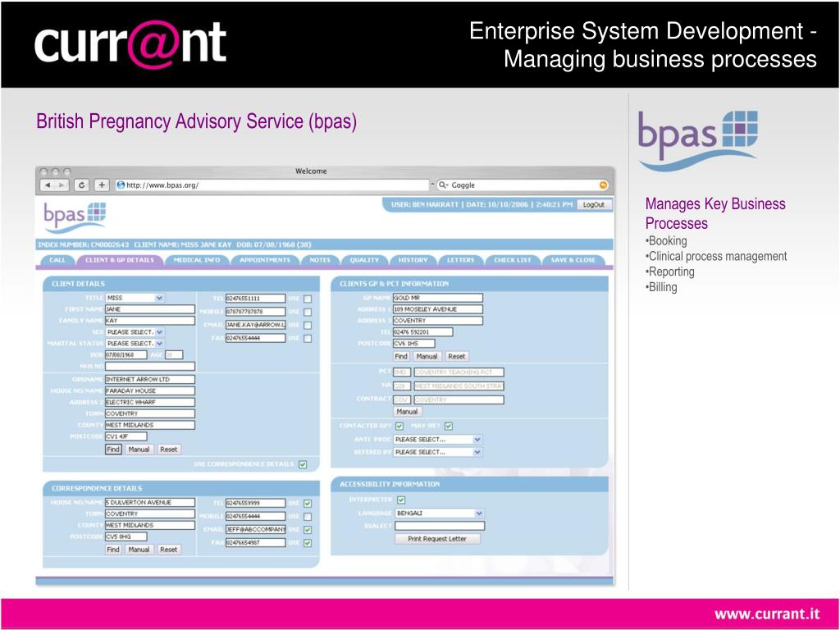Click Reset in the Client Details section
The image size is (840, 630).
[x=168, y=450]
